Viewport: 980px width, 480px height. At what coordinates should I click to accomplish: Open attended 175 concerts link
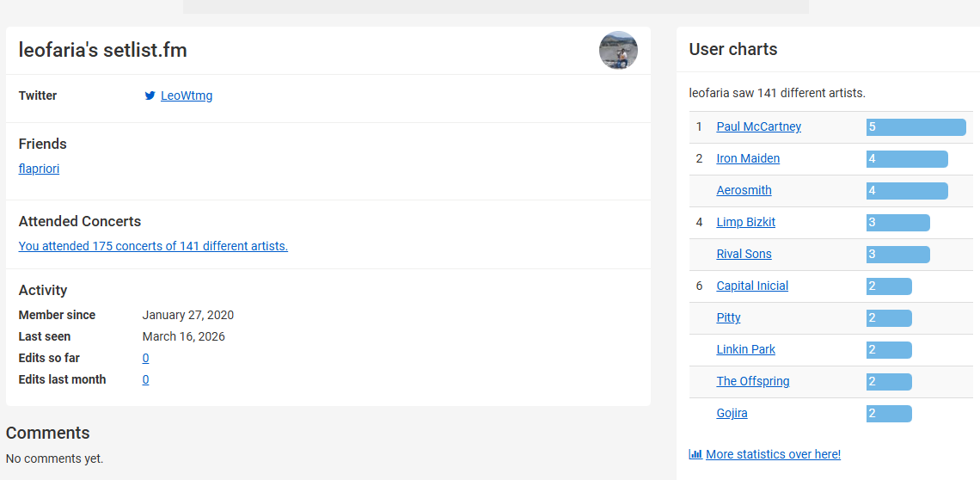pos(153,246)
